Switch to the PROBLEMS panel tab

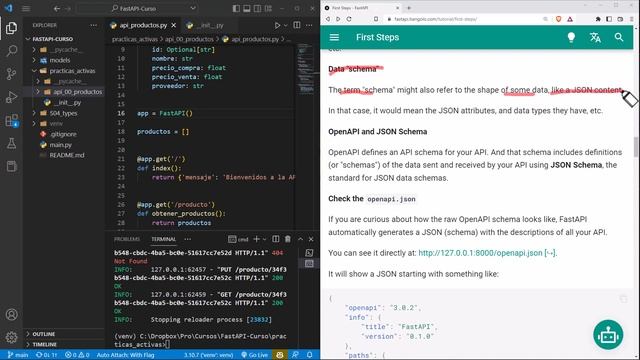point(127,239)
